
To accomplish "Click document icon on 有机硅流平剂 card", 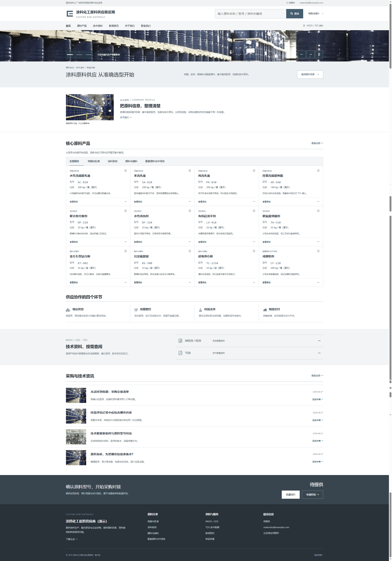I will (x=254, y=211).
